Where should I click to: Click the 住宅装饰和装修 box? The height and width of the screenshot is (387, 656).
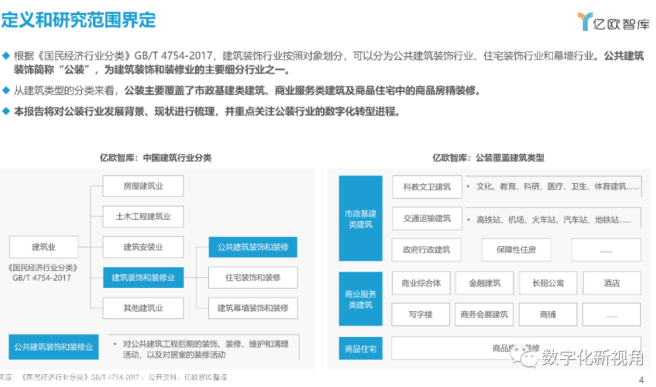pos(253,277)
